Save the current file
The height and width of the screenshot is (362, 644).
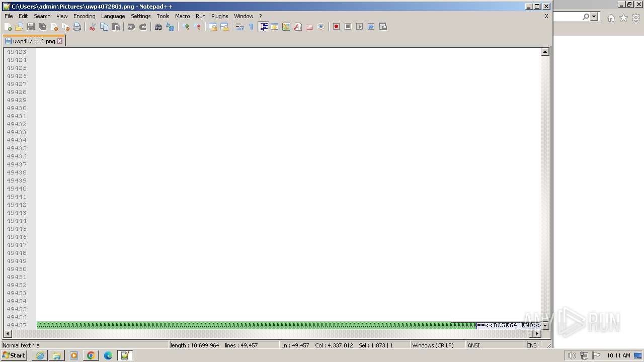[31, 27]
